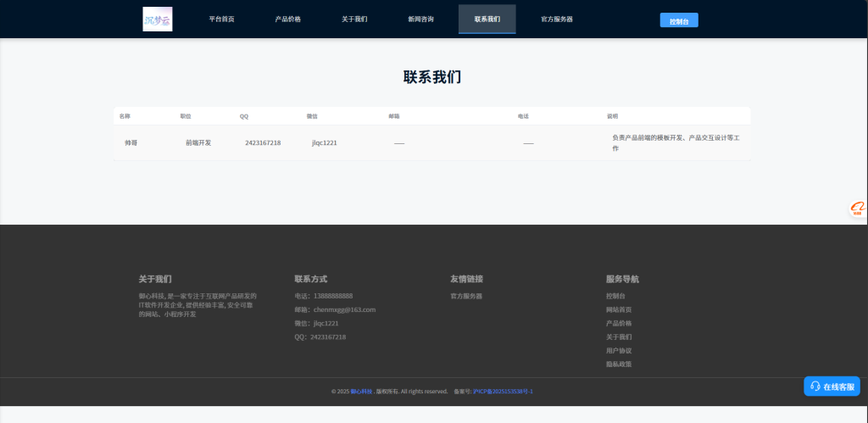Click the QQ column header
This screenshot has height=423, width=868.
244,116
